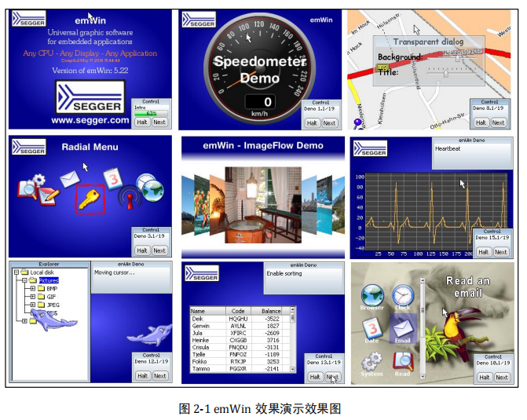Image resolution: width=527 pixels, height=420 pixels.
Task: Click the Intro progress bar at 63%
Action: tap(151, 113)
